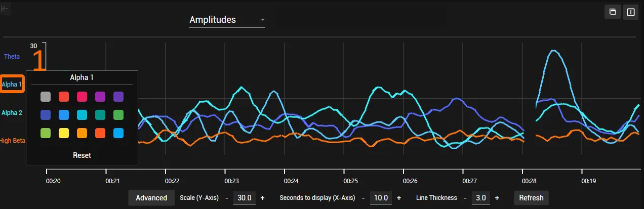Increase Line Thickness with plus
The height and width of the screenshot is (209, 644).
click(497, 198)
